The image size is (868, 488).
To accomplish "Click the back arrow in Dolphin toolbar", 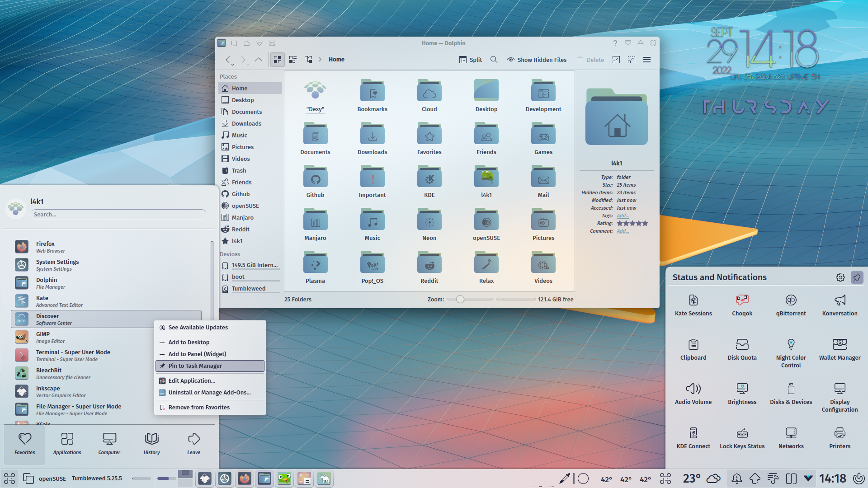I will tap(228, 60).
